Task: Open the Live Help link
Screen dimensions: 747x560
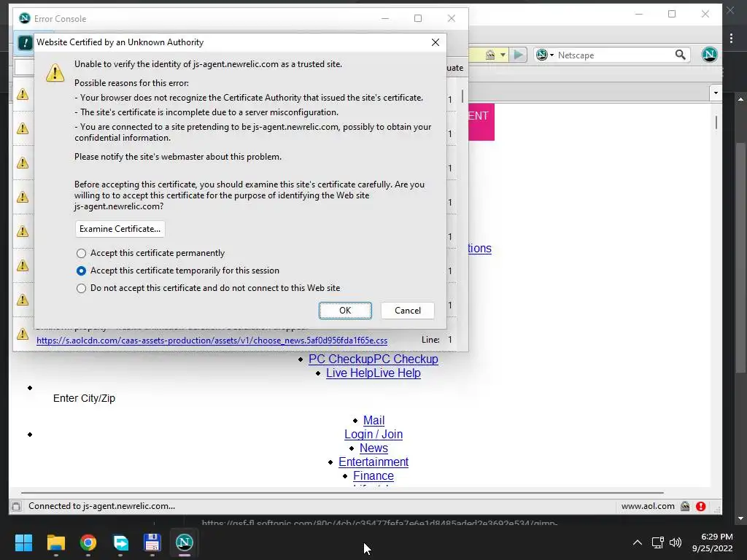Action: (x=373, y=373)
